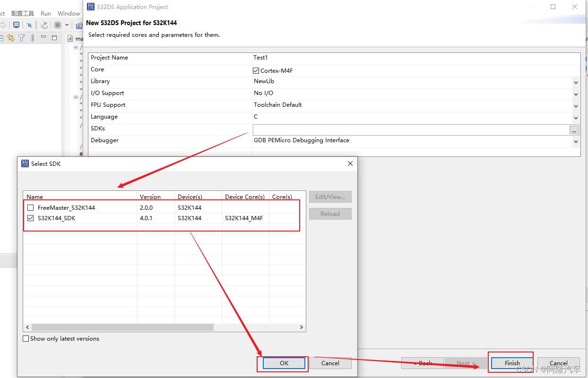This screenshot has height=378, width=588.
Task: Open the Language dropdown
Action: [576, 118]
